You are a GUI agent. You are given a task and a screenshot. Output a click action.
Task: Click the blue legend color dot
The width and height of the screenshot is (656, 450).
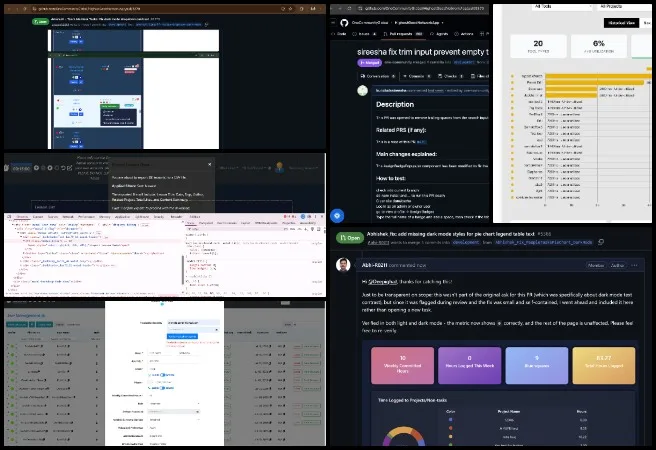[x=451, y=419]
